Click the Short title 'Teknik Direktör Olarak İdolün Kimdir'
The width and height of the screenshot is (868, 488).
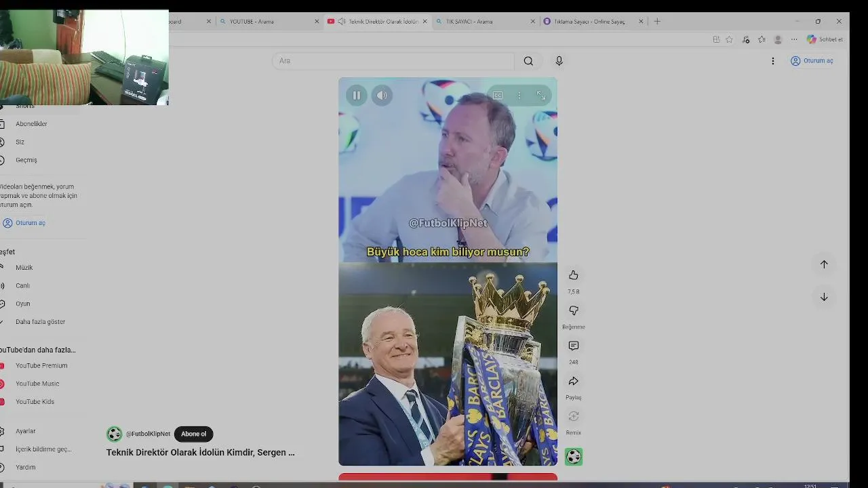tap(200, 453)
